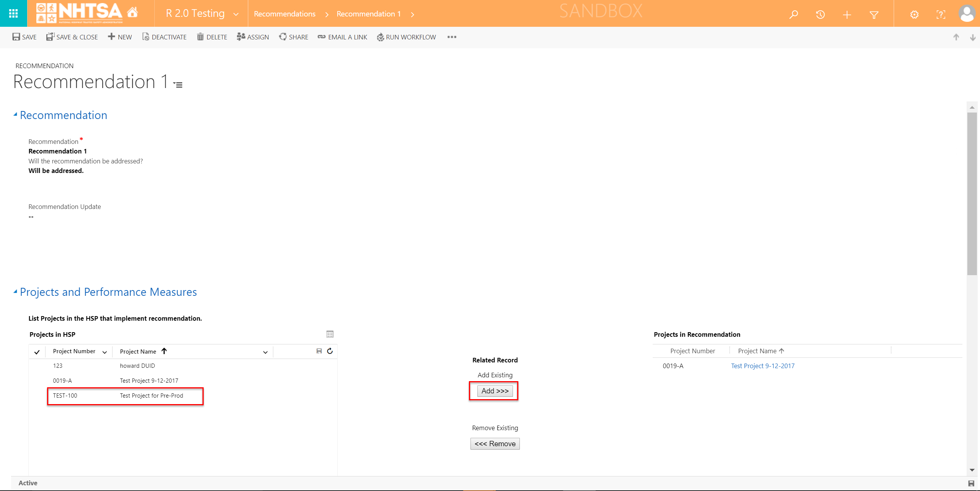Click Run Workflow in command bar
Screen dimensions: 980x491
coord(406,37)
